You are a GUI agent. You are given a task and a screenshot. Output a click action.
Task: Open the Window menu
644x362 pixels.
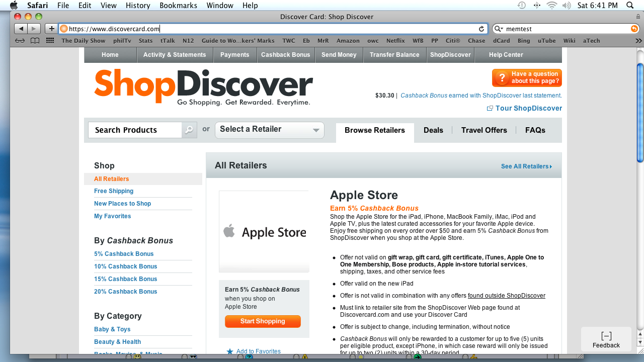(x=220, y=6)
